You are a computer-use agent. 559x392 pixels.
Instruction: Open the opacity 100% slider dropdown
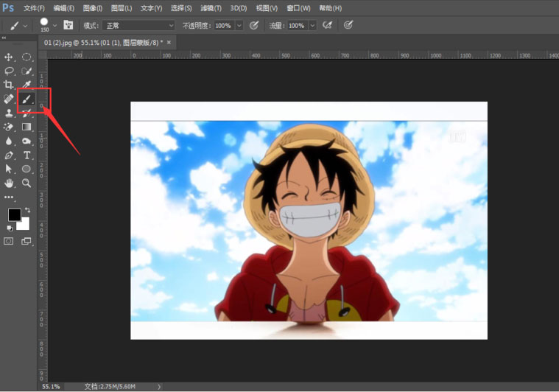coord(239,26)
